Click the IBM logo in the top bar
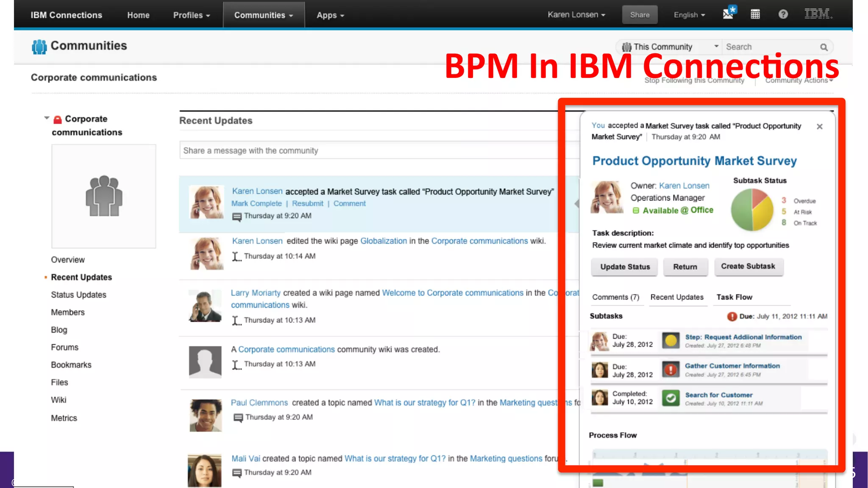 pos(818,14)
